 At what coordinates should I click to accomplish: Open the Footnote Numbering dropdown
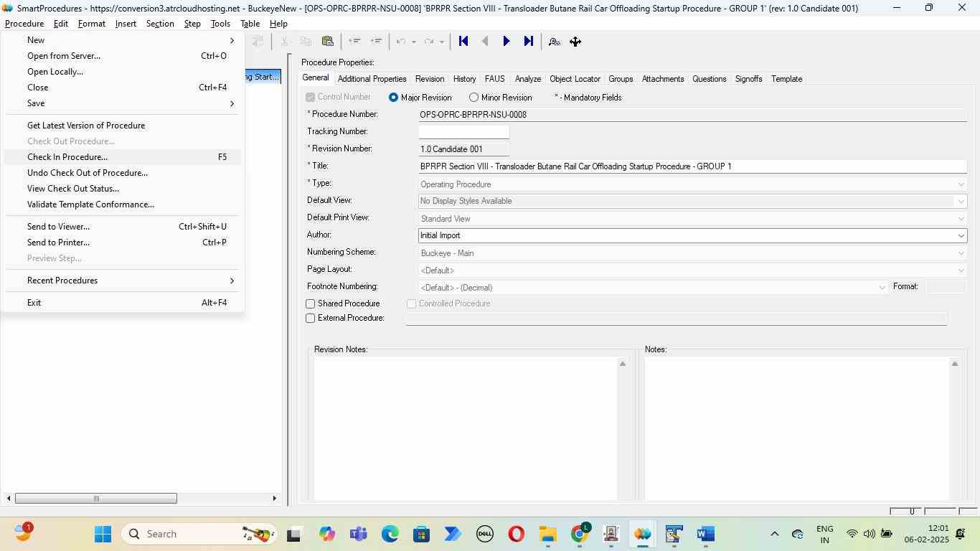[x=882, y=288]
